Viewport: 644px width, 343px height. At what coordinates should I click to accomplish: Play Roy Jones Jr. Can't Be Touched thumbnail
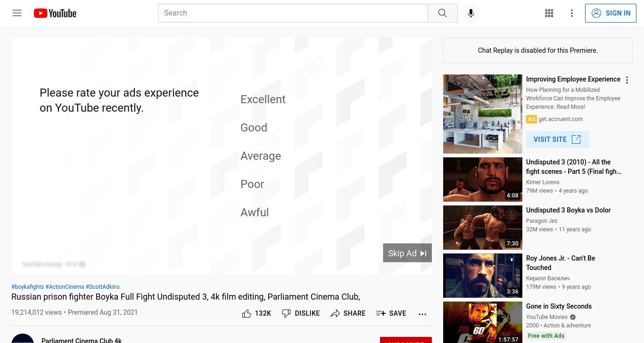[x=483, y=276]
